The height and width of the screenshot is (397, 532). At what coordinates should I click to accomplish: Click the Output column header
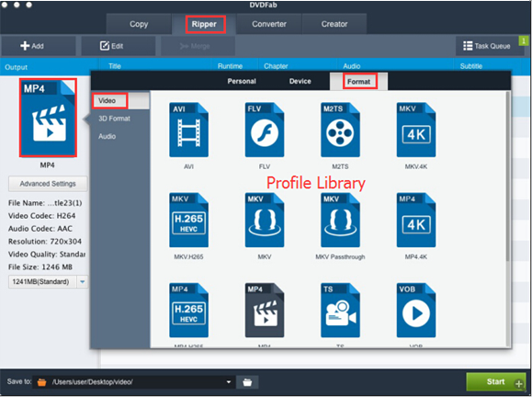(x=16, y=67)
